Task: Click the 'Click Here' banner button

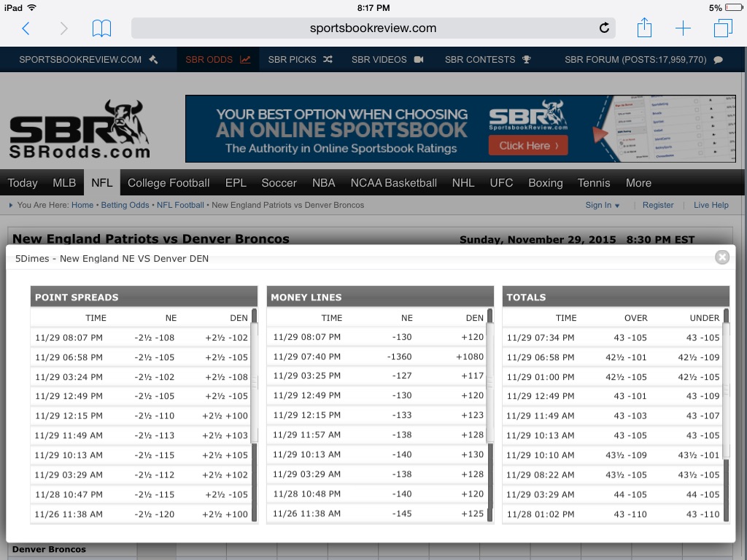Action: 528,146
